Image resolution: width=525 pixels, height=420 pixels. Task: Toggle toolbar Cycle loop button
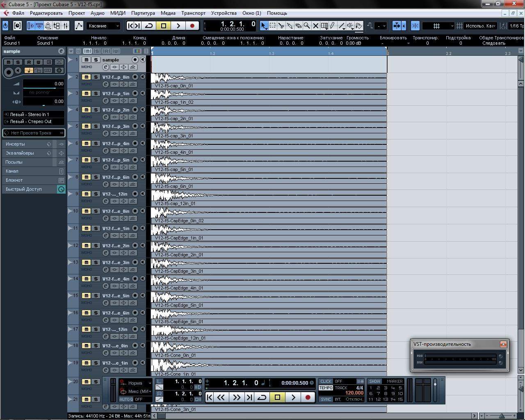pyautogui.click(x=148, y=26)
